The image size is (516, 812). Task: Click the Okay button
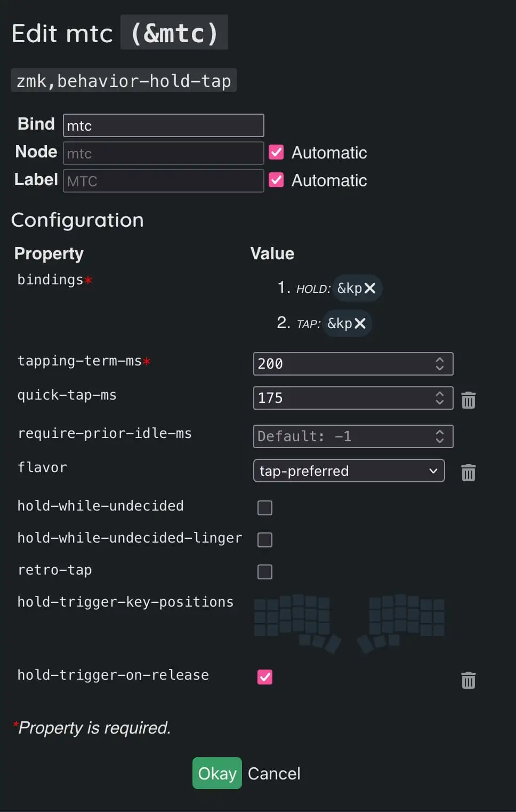click(x=217, y=773)
